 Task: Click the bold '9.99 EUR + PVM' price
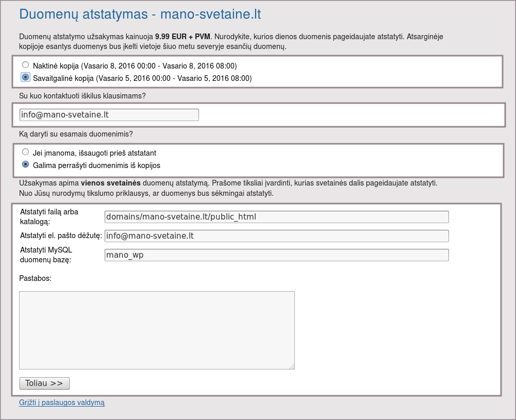pos(182,37)
